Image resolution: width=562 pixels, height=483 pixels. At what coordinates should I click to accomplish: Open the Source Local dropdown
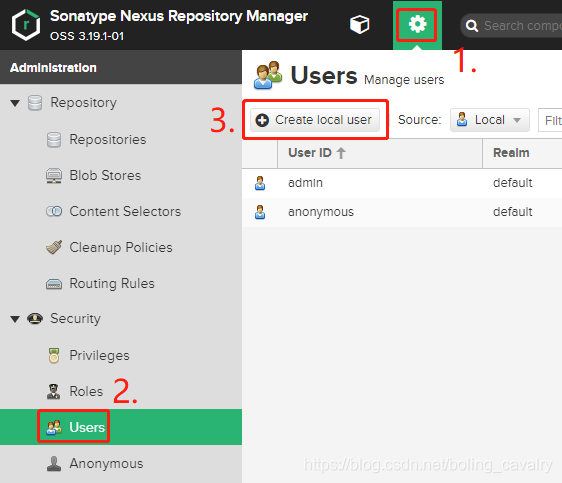(490, 120)
